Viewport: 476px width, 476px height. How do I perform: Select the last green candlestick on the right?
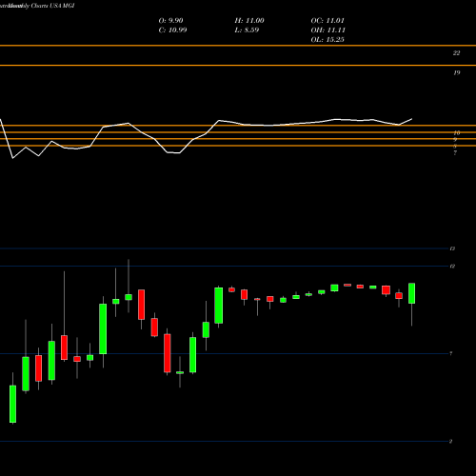[411, 293]
